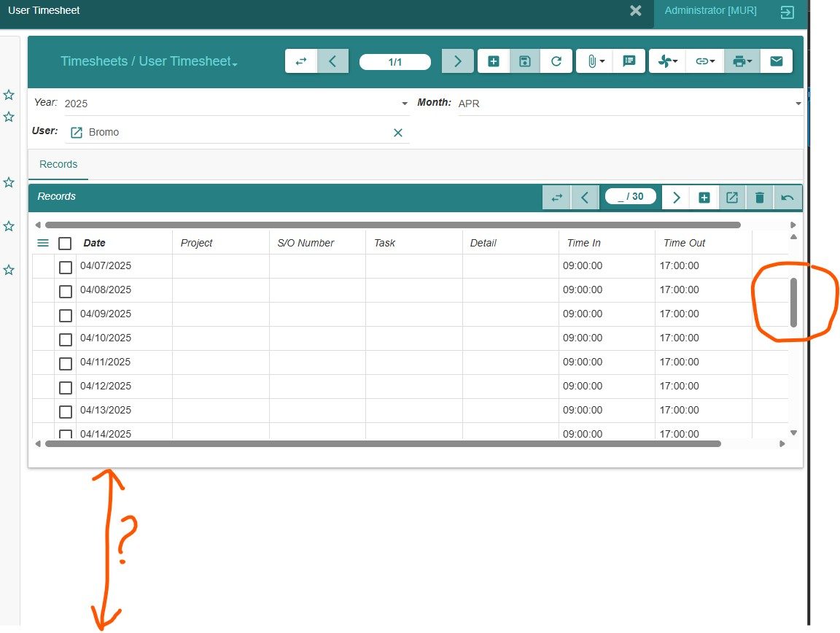Switch to the Records tab
This screenshot has width=840, height=633.
click(x=58, y=164)
